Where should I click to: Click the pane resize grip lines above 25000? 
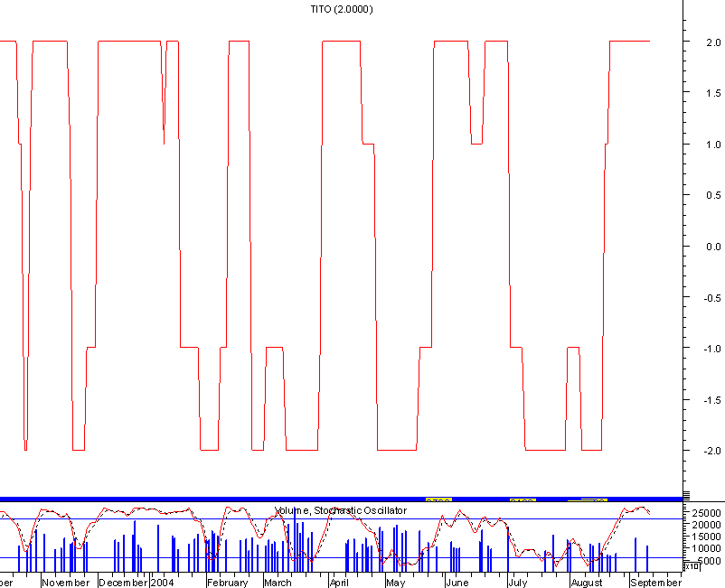point(687,496)
